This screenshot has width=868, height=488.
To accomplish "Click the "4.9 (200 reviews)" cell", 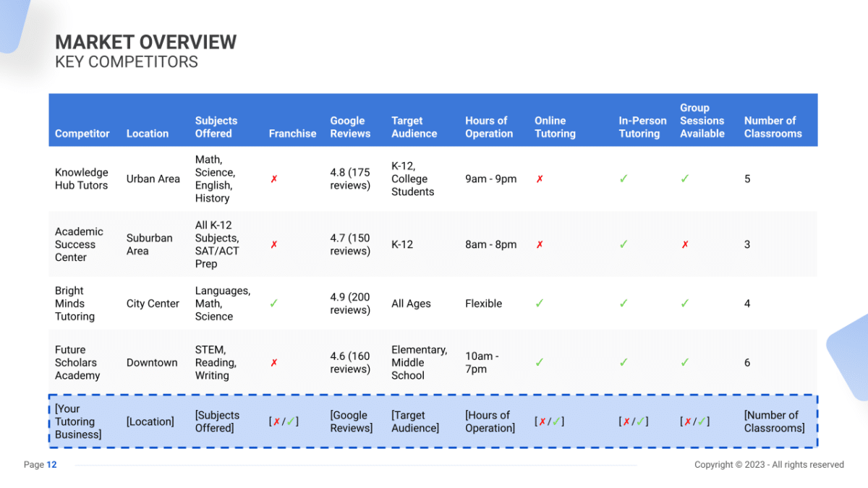I will click(350, 304).
